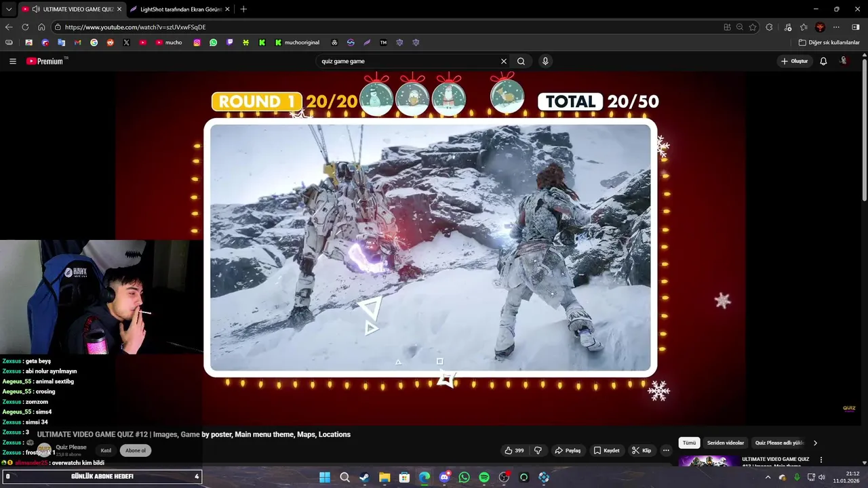Open browser home page button
Viewport: 868px width, 488px height.
[x=41, y=27]
